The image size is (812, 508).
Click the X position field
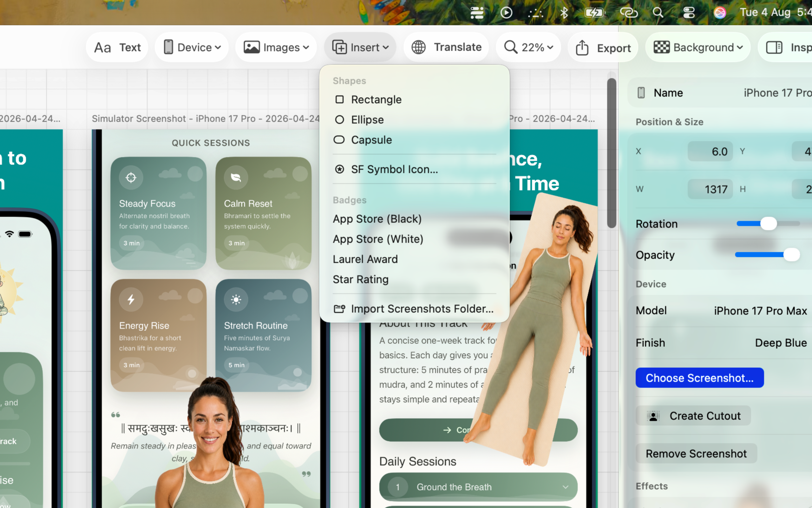pos(710,151)
